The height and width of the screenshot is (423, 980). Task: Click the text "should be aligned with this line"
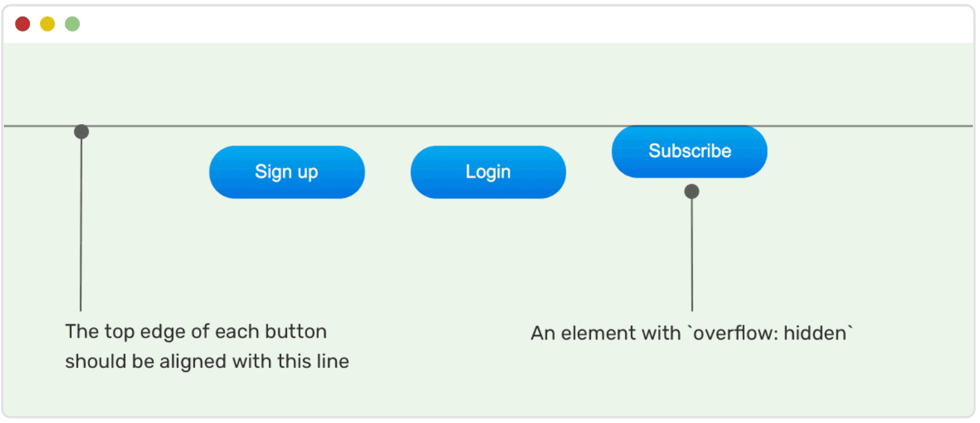(207, 361)
